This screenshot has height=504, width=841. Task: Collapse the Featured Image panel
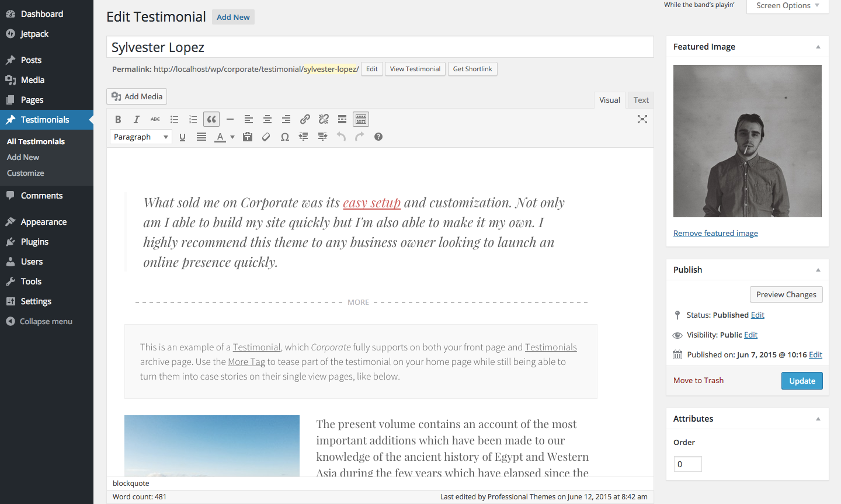[818, 47]
